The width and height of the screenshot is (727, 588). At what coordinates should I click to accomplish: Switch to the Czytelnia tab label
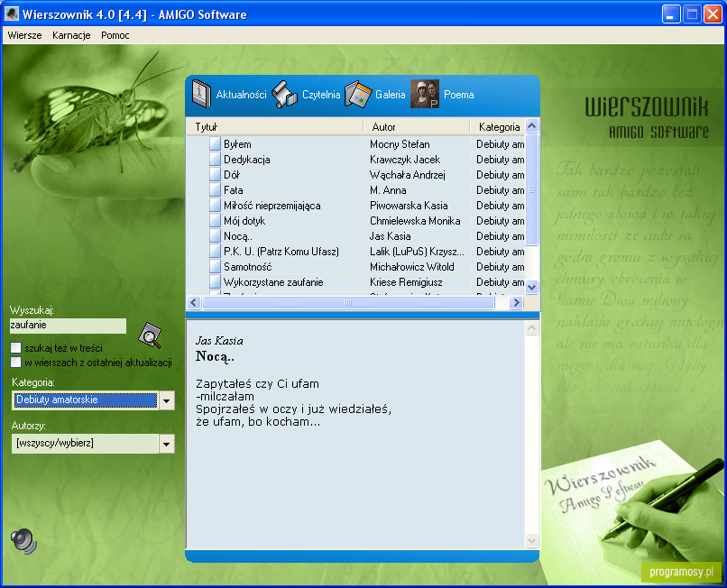click(x=321, y=95)
